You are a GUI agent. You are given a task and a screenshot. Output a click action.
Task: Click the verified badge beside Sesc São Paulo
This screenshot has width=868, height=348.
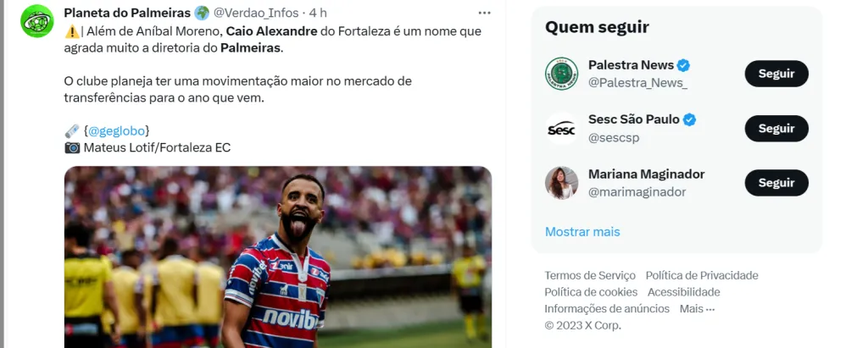tap(689, 119)
